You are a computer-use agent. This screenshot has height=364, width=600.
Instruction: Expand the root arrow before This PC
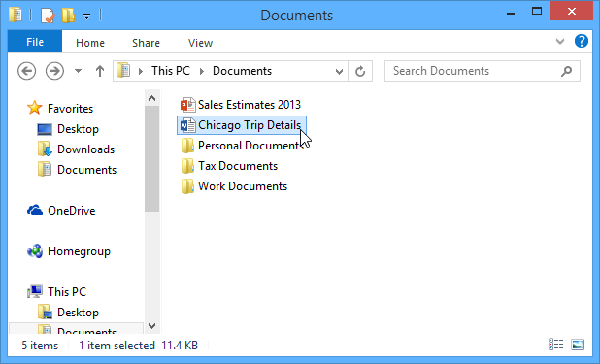coord(141,71)
